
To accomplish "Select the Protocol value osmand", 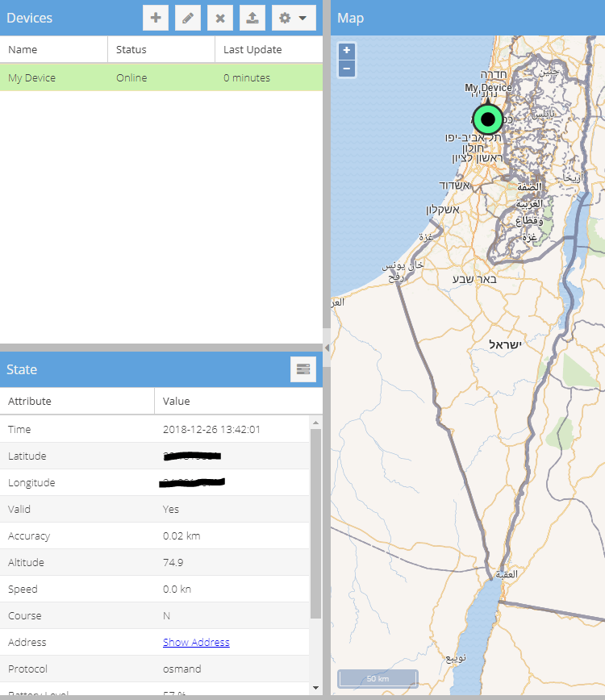I will click(x=181, y=669).
